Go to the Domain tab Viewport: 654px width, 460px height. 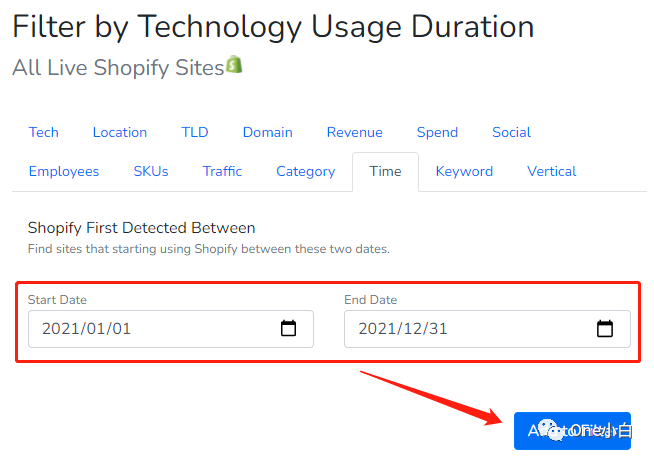[x=268, y=132]
